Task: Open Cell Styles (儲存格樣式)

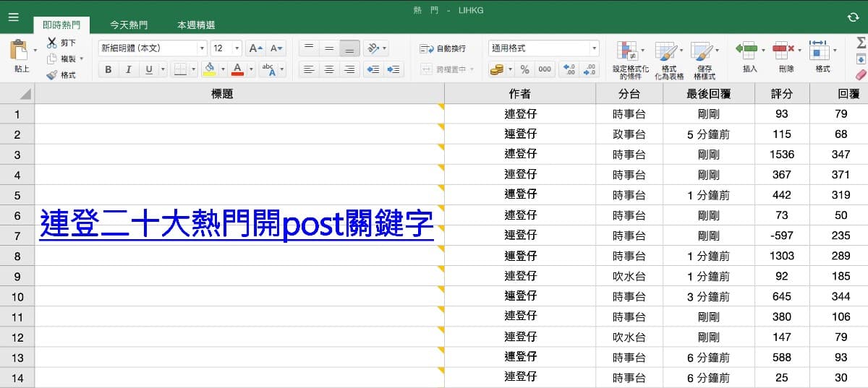Action: (x=704, y=59)
